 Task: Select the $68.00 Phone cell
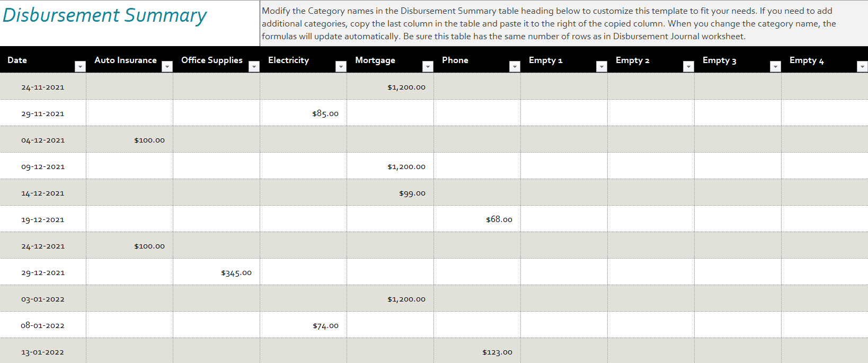477,219
